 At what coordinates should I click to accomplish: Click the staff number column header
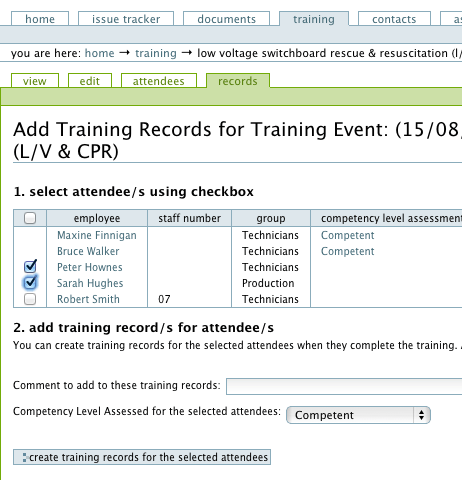(189, 218)
